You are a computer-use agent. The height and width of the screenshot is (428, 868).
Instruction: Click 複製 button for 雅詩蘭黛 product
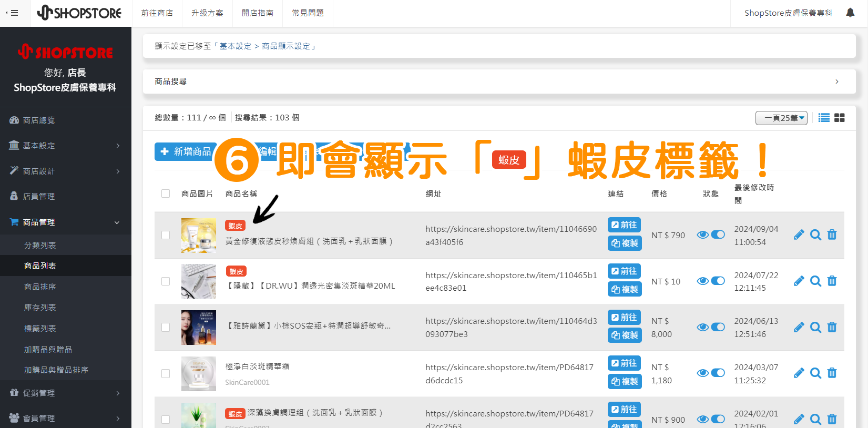point(624,335)
